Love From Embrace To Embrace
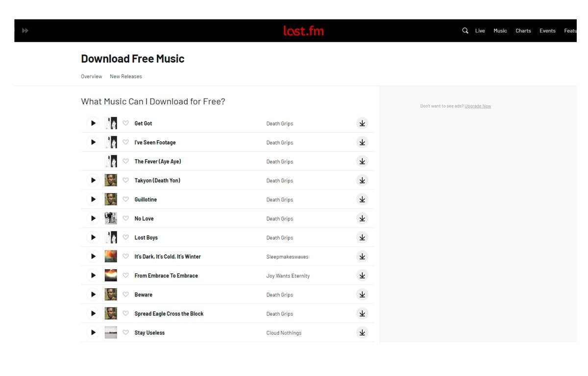The image size is (588, 376). (125, 276)
